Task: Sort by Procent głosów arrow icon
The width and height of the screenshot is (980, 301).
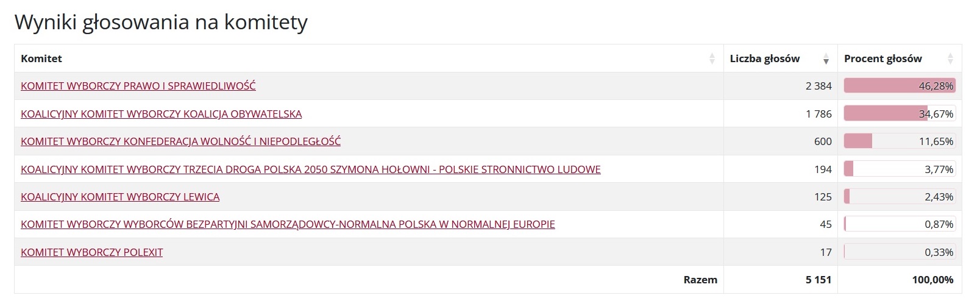Action: [x=950, y=58]
